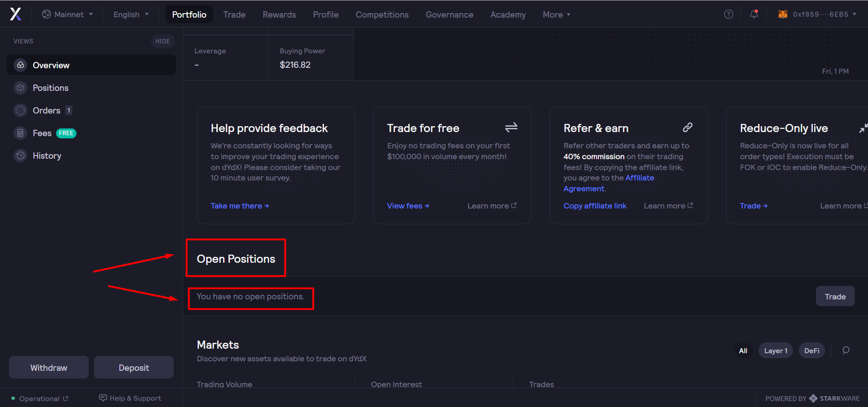This screenshot has width=868, height=407.
Task: Expand the More menu
Action: [x=556, y=14]
